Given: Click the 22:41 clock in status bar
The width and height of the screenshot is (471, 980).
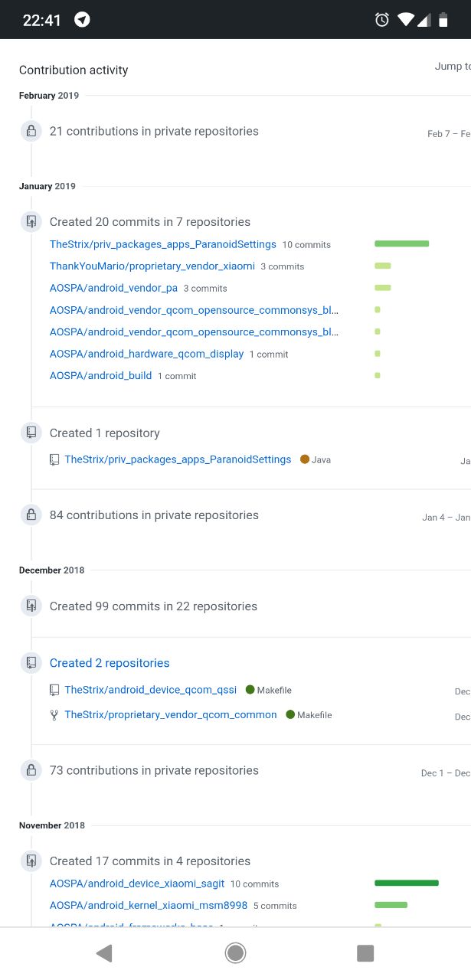Looking at the screenshot, I should (41, 21).
